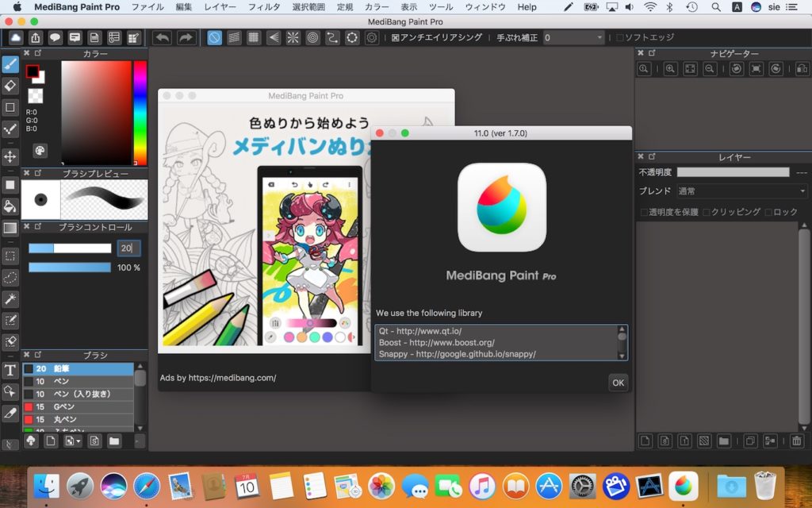
Task: Enable the ソフトエッジ checkbox
Action: [x=620, y=38]
